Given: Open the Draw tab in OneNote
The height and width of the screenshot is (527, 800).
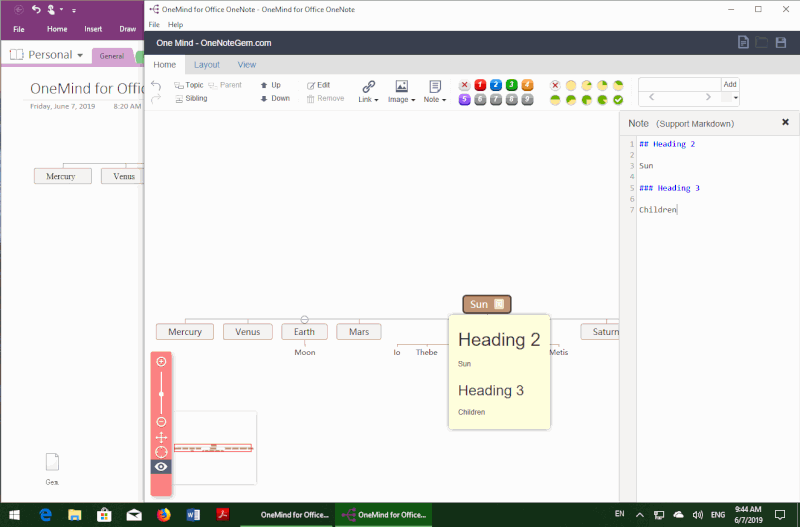Looking at the screenshot, I should coord(128,29).
